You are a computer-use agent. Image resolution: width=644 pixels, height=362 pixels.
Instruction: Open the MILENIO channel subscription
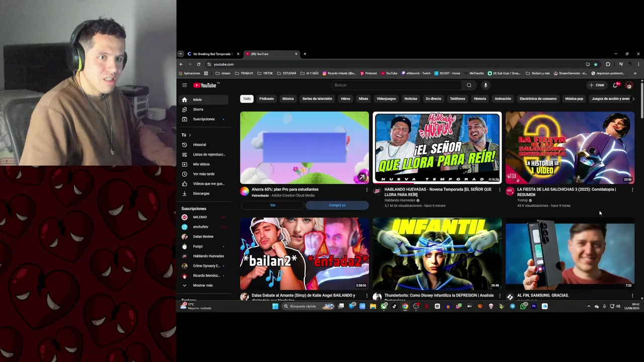click(x=204, y=217)
